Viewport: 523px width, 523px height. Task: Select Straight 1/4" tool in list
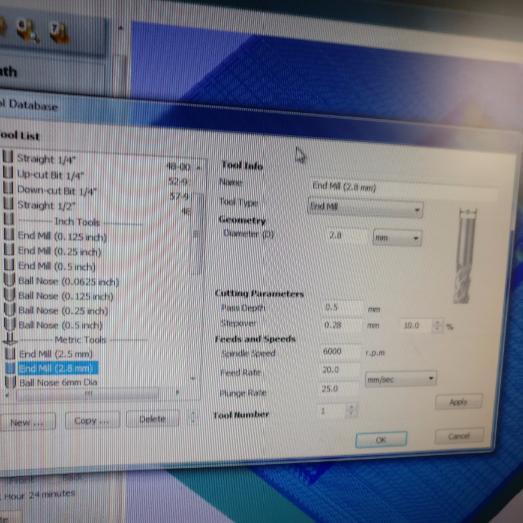(x=46, y=159)
